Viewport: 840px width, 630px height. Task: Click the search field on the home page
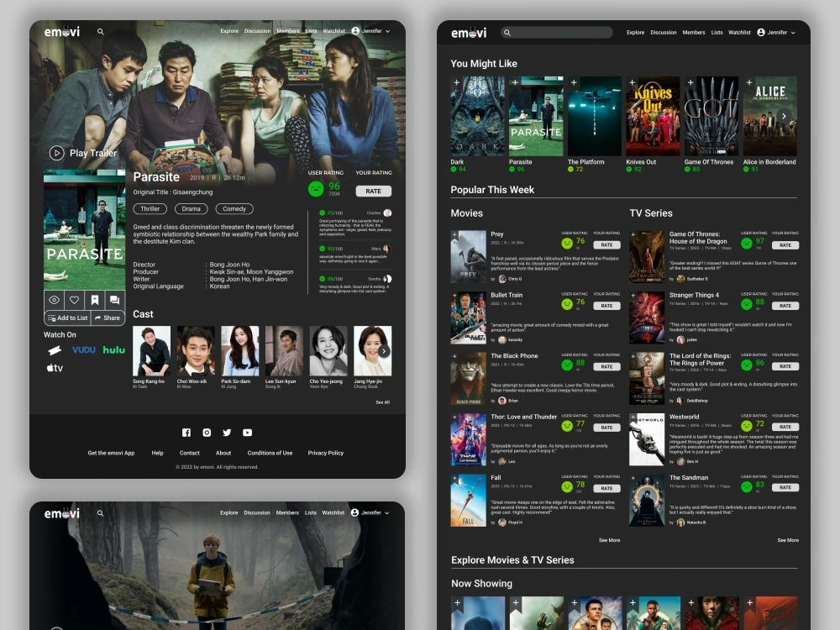pyautogui.click(x=557, y=33)
